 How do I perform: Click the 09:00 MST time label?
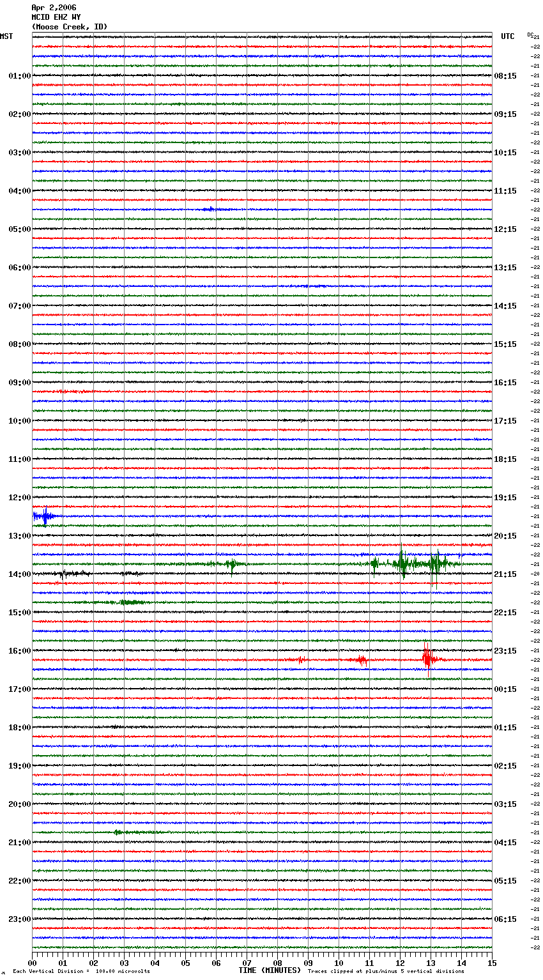[20, 383]
